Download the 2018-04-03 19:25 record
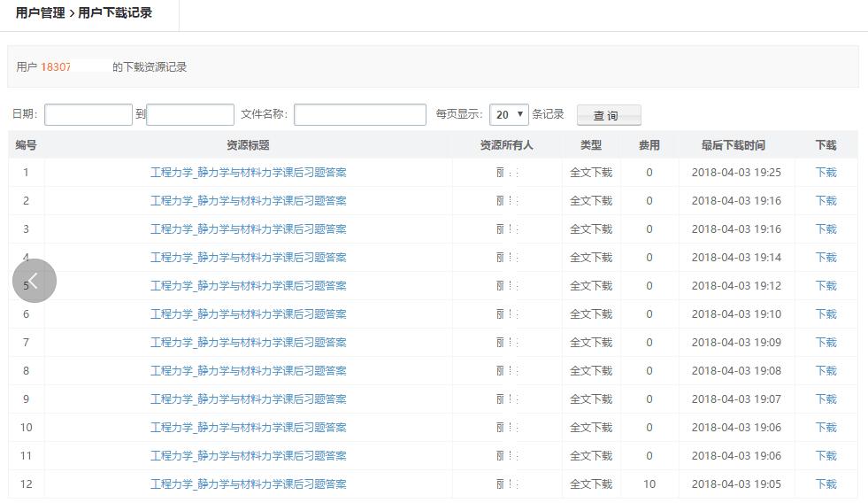Screen dimensions: 868x503 (826, 173)
